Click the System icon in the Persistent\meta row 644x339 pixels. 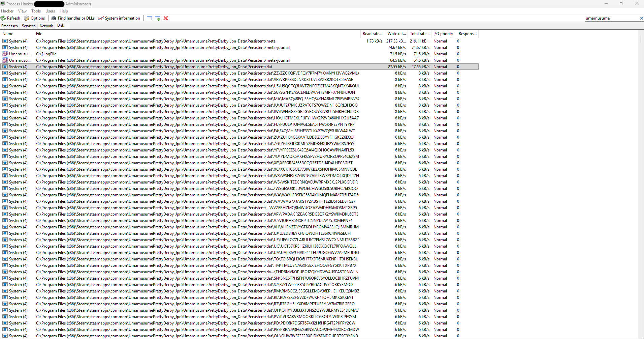point(5,41)
